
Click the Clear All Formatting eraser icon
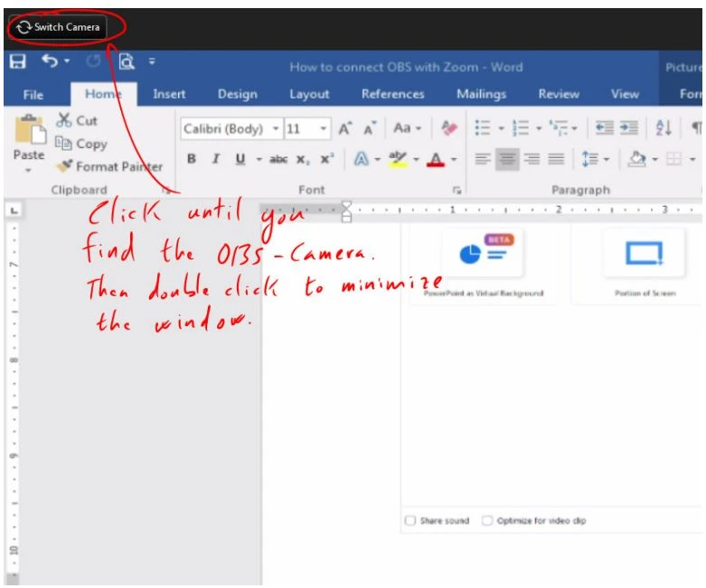pyautogui.click(x=449, y=129)
